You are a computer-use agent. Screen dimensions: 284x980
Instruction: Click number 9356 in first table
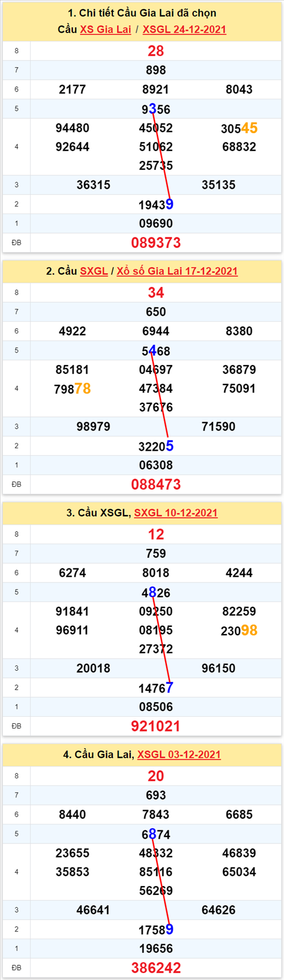click(x=156, y=109)
